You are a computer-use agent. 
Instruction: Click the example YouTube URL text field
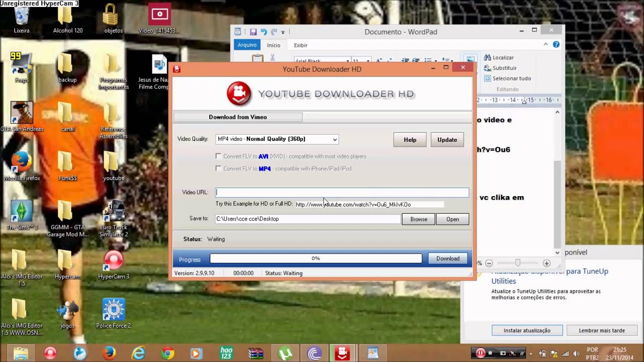coord(369,205)
